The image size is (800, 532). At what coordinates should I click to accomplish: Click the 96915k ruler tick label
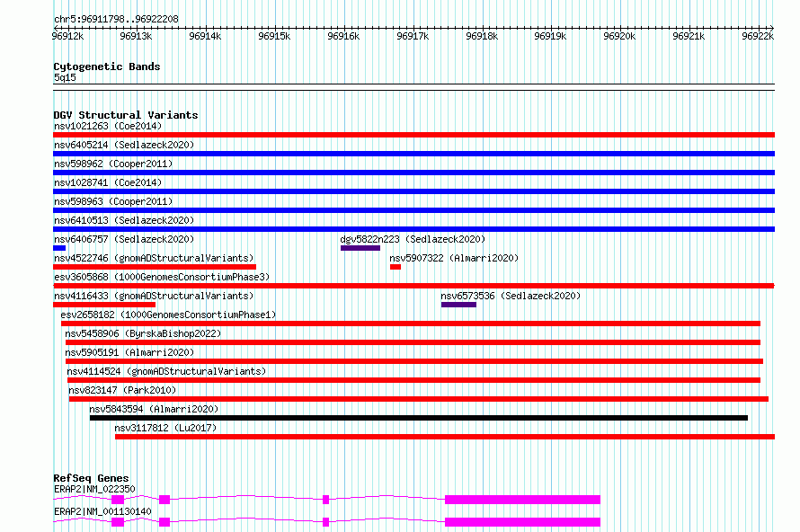(x=274, y=36)
